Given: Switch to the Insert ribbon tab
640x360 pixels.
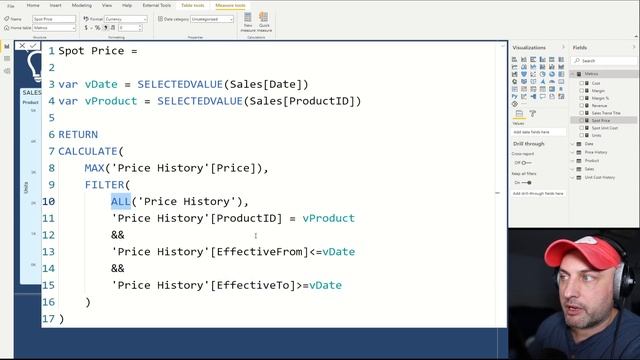Looking at the screenshot, I should [56, 6].
